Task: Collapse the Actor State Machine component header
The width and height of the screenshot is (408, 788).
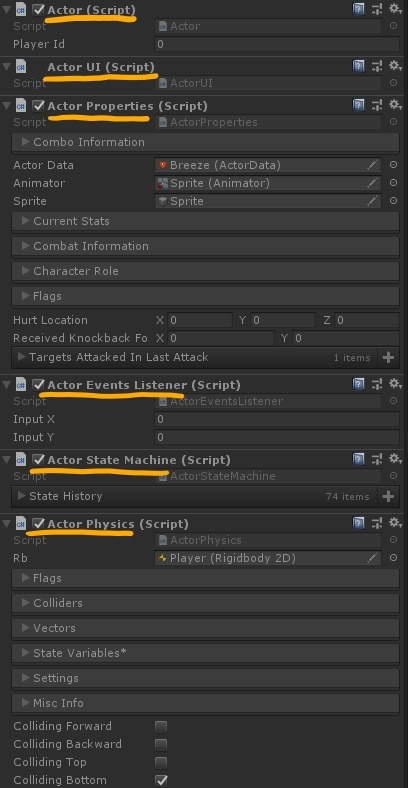Action: [6, 460]
